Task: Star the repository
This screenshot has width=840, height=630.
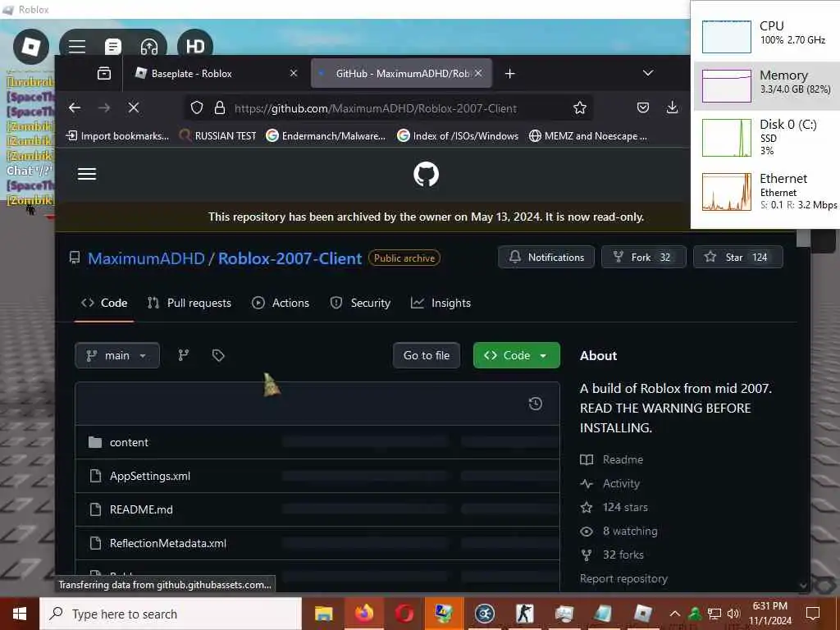Action: [737, 257]
